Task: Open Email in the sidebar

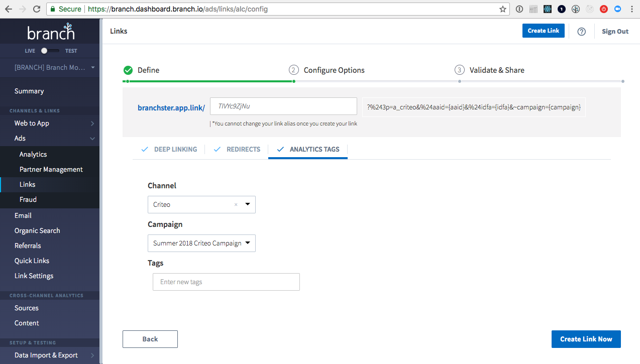Action: point(23,215)
